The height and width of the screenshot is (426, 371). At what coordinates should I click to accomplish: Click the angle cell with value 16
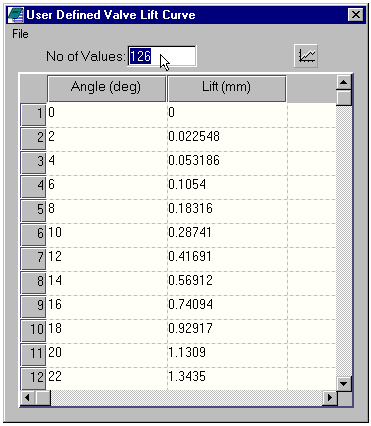point(107,306)
